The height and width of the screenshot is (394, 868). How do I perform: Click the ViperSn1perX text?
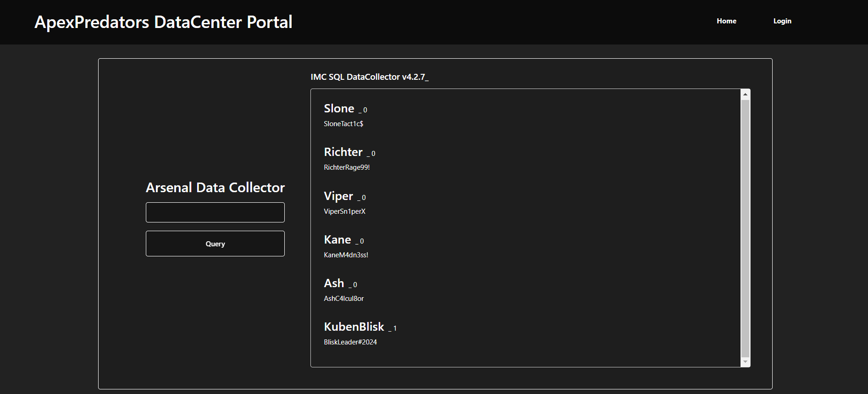344,211
